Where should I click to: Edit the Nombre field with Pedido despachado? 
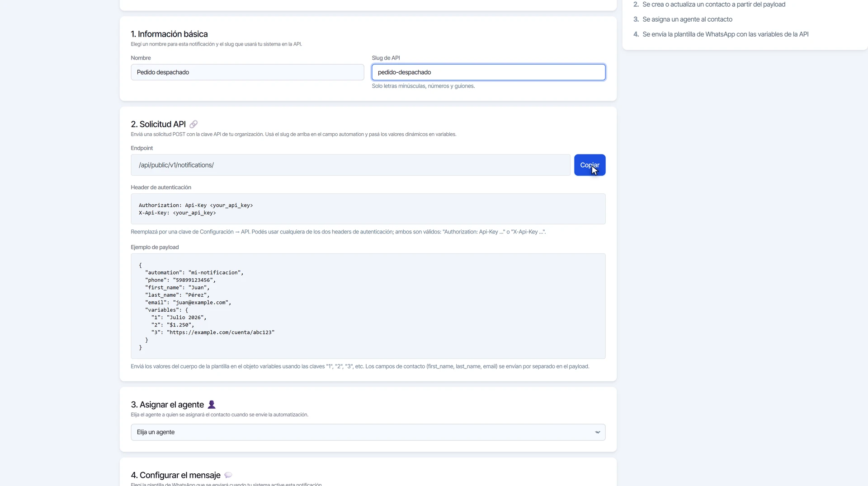pos(247,72)
